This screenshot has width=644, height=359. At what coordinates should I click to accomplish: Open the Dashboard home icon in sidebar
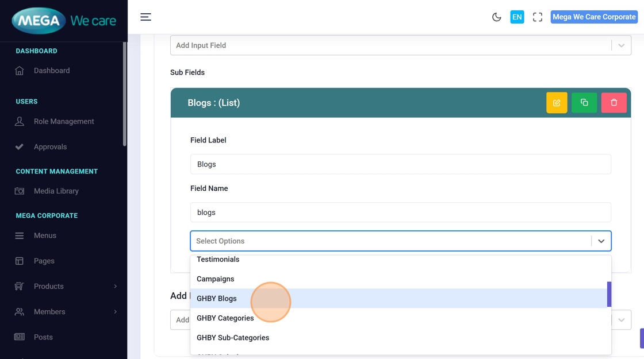[20, 71]
